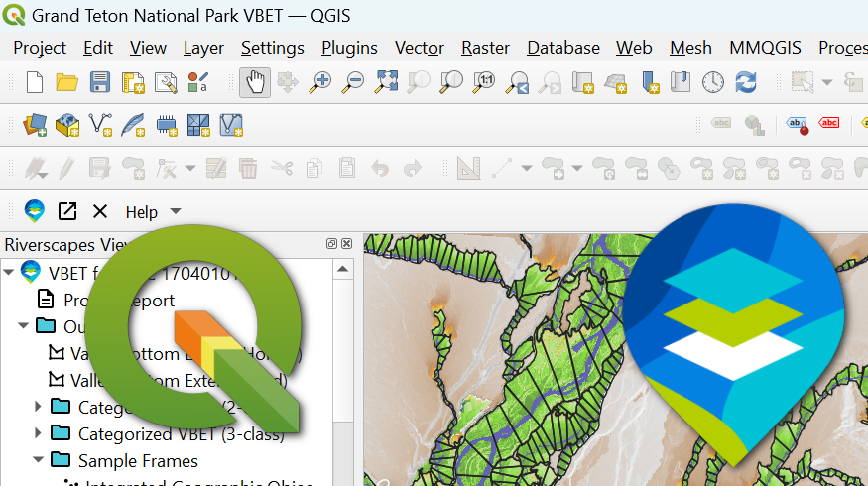Click the New Bookmark icon
This screenshot has width=868, height=486.
coord(650,82)
